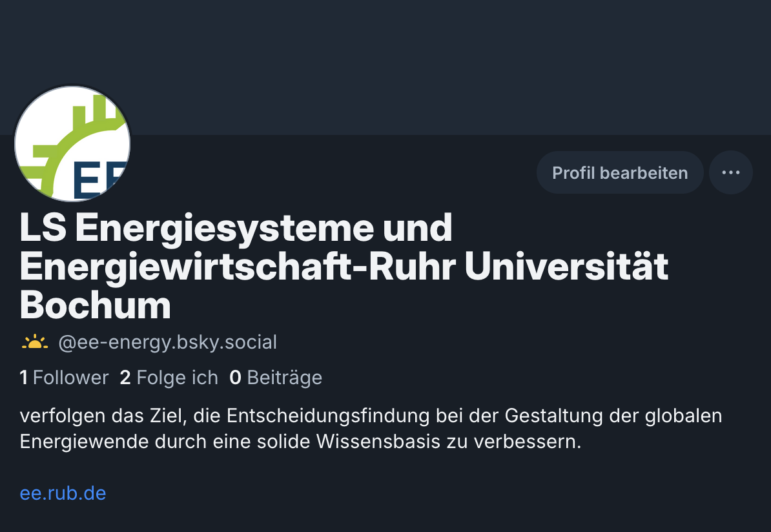
Task: Open the round profile avatar picture
Action: pos(72,144)
